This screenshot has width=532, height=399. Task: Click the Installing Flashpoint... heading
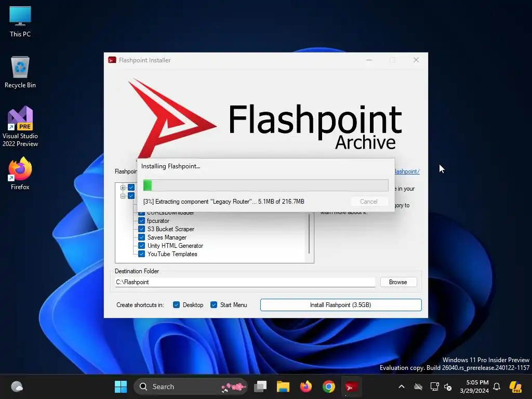tap(170, 166)
